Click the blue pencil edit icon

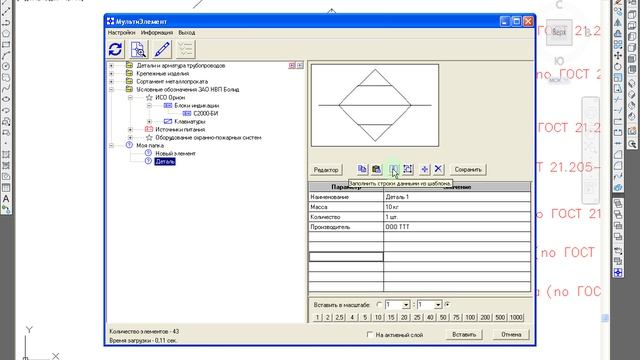coord(162,49)
